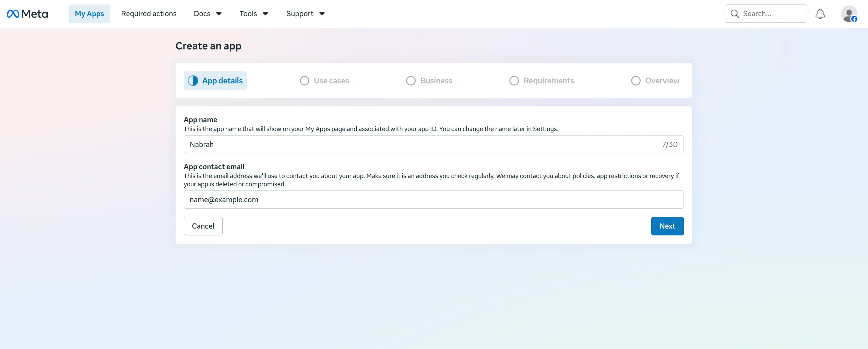Click the Requirements step label

point(549,81)
